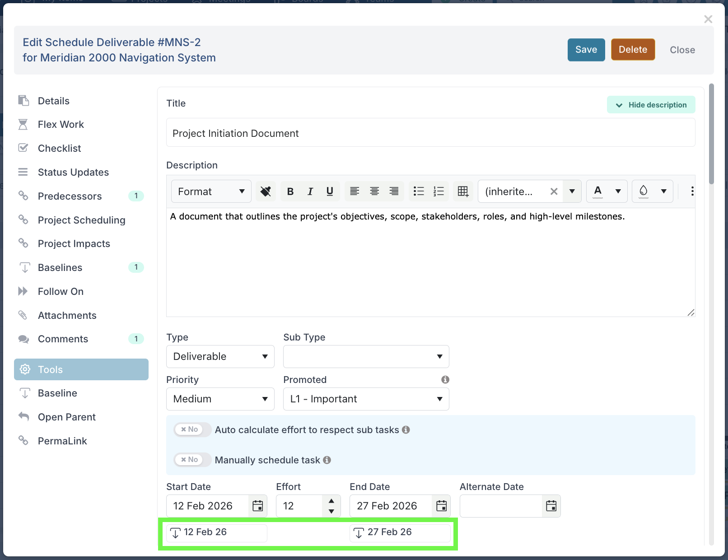Open the Priority dropdown
The width and height of the screenshot is (728, 560).
click(220, 399)
